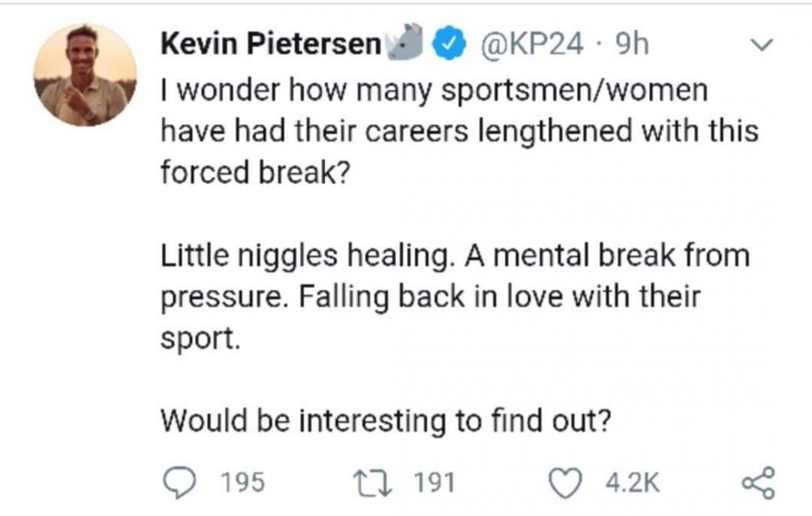Click the 9h timestamp

(631, 44)
